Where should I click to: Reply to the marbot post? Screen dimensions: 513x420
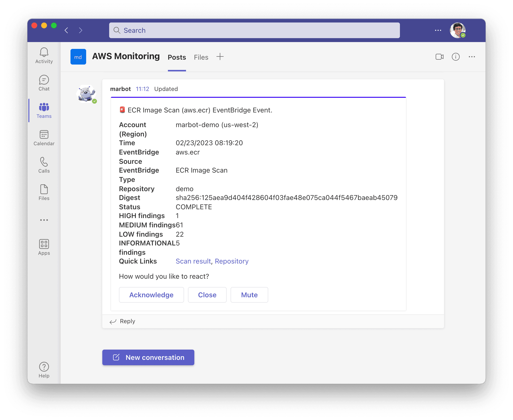(122, 321)
